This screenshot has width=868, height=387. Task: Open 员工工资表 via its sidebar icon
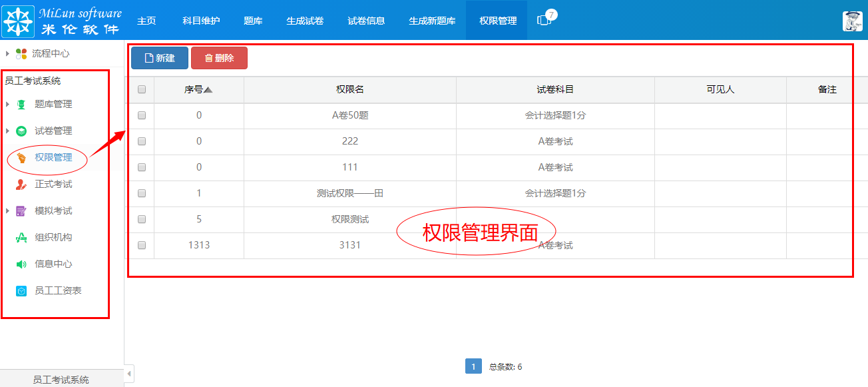(x=23, y=290)
